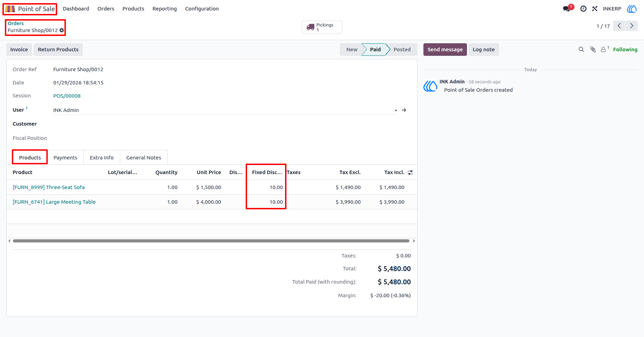Viewport: 644px width, 337px height.
Task: Open the Point of Sale app icon
Action: coord(10,9)
